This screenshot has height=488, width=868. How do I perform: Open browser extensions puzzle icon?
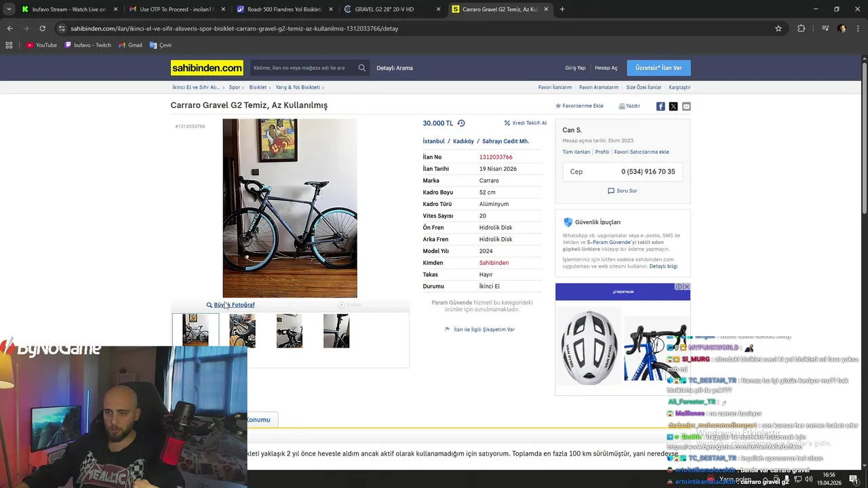802,28
